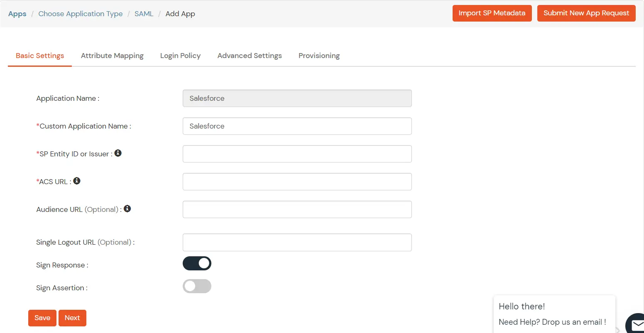The height and width of the screenshot is (333, 644).
Task: Click the 'Sign Response :' label
Action: (x=62, y=265)
